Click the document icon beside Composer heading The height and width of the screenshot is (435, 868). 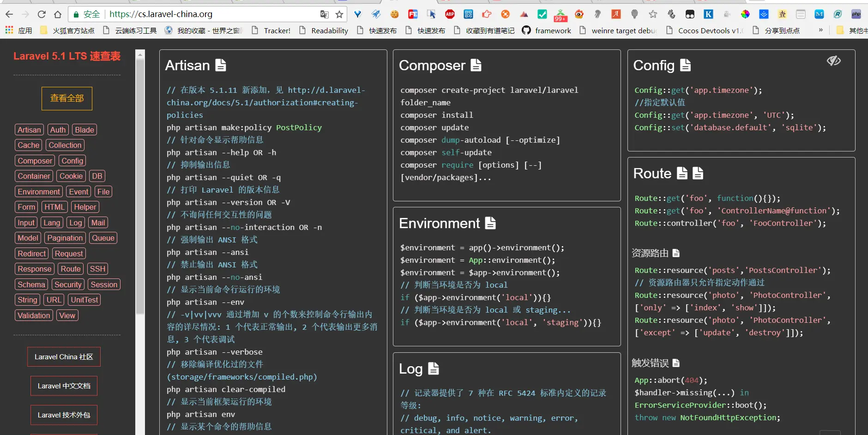(476, 65)
